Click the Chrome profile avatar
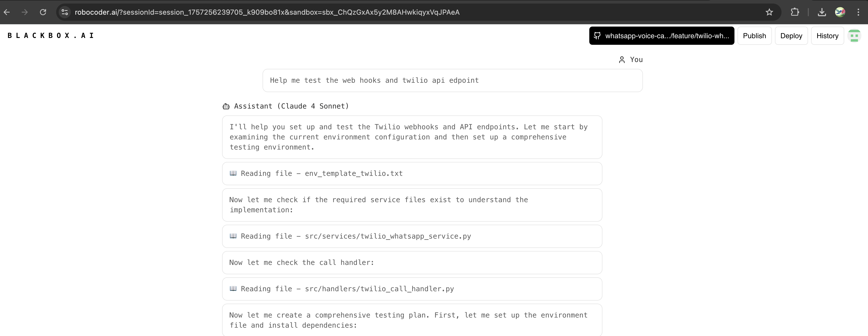868x336 pixels. [840, 12]
